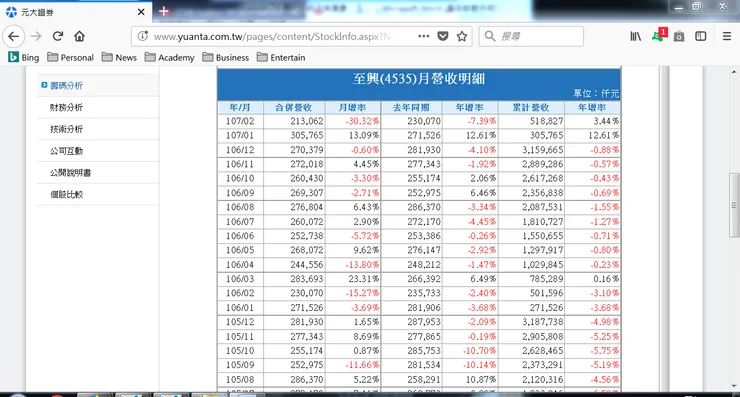Click revenue value 213,062
Viewport: 740px width, 397px height.
[307, 121]
